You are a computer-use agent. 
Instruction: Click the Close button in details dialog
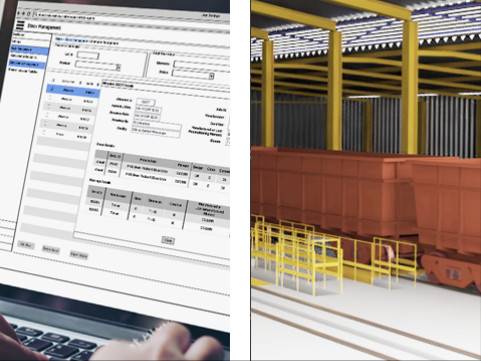[168, 240]
